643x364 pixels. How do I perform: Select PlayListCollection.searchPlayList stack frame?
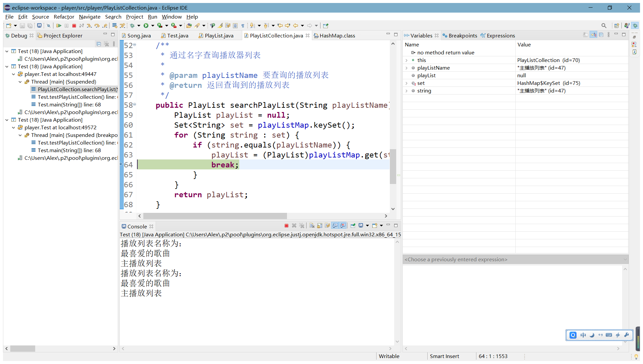(x=75, y=90)
